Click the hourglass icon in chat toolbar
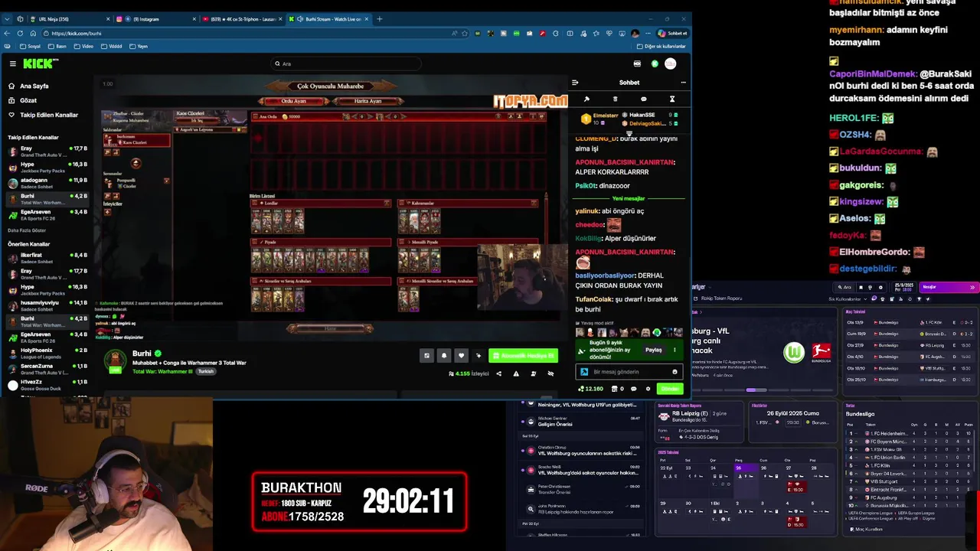Screen dimensions: 980x551 pos(672,99)
